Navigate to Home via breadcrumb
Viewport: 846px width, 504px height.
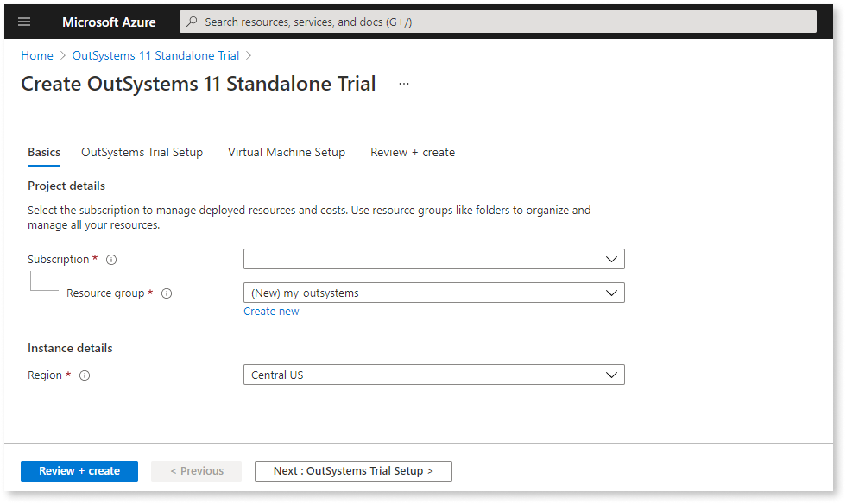point(37,54)
